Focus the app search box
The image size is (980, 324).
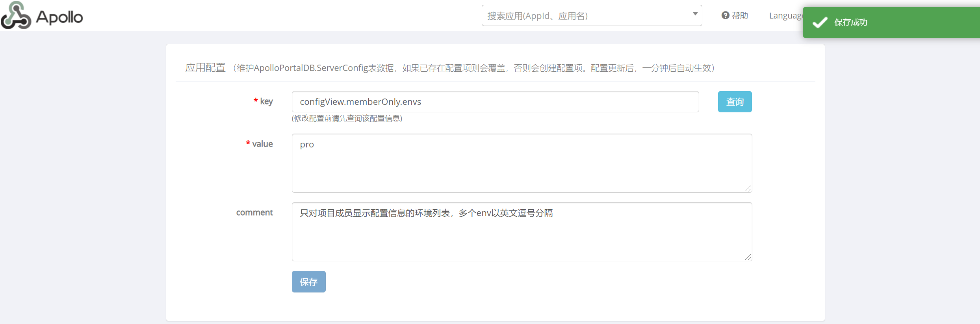pyautogui.click(x=592, y=16)
